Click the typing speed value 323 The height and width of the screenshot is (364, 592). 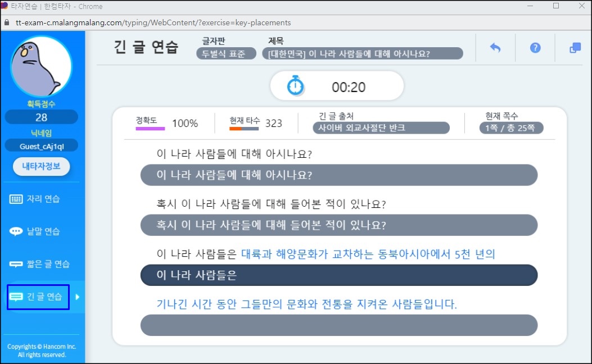point(274,124)
